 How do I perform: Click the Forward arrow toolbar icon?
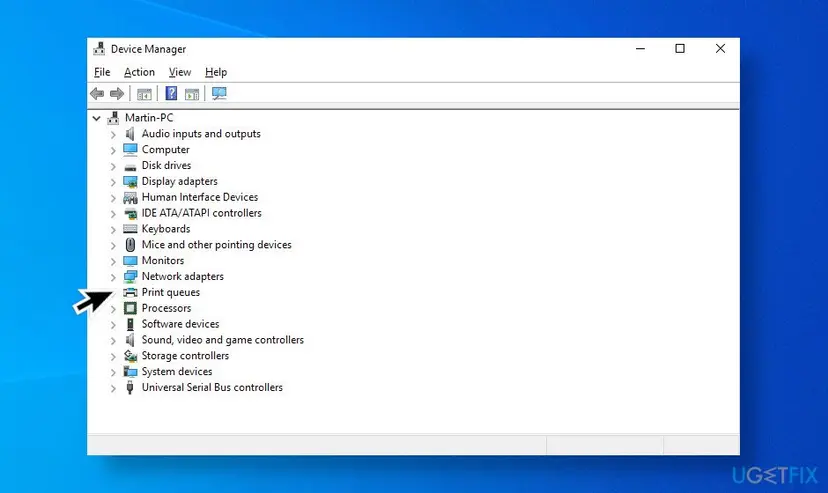coord(117,94)
